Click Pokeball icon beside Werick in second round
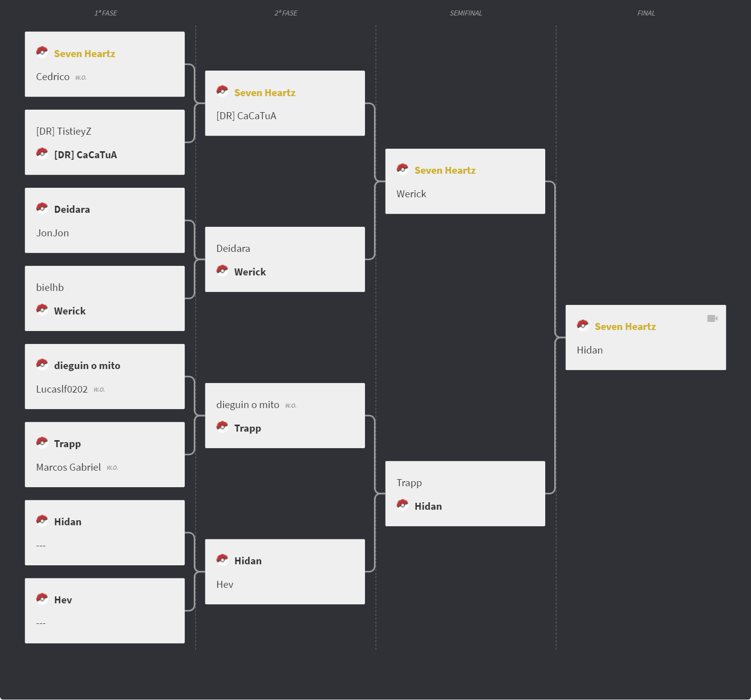 (x=222, y=270)
